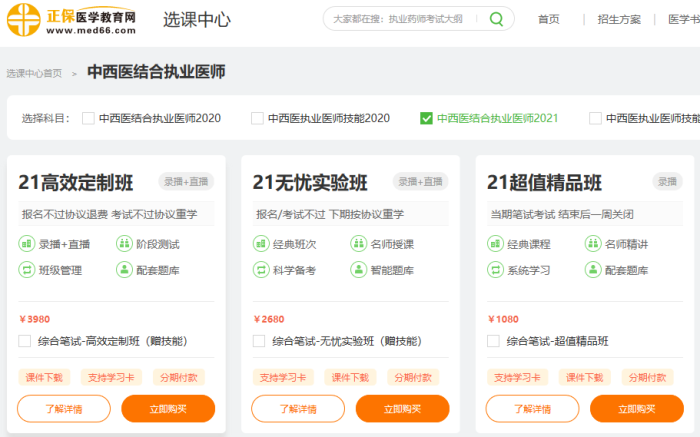Click the 名师授课 feature icon
The image size is (700, 437).
pyautogui.click(x=358, y=243)
